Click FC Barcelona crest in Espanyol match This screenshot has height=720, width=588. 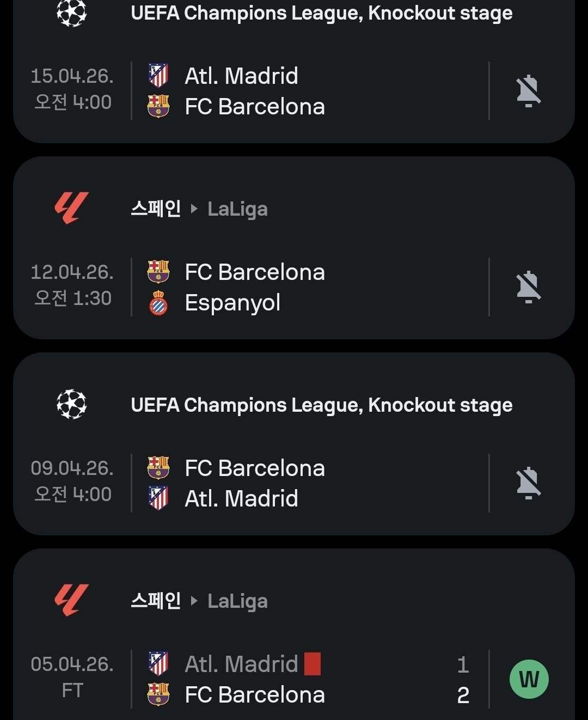pyautogui.click(x=158, y=272)
